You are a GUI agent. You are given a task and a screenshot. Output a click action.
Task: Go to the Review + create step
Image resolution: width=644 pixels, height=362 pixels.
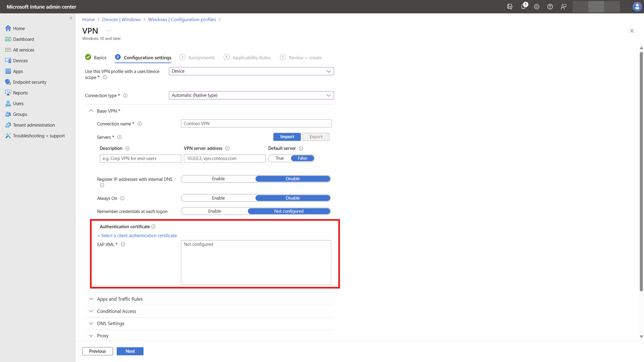[305, 57]
